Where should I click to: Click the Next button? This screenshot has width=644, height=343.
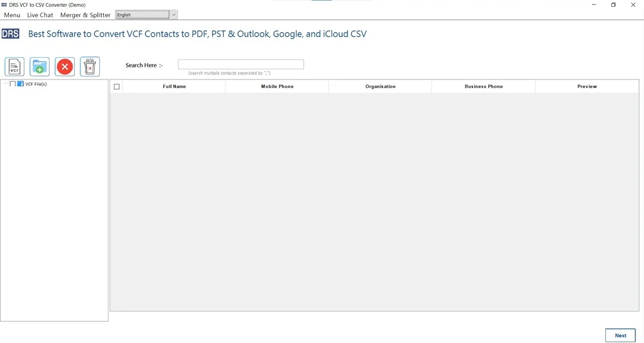[x=620, y=335]
